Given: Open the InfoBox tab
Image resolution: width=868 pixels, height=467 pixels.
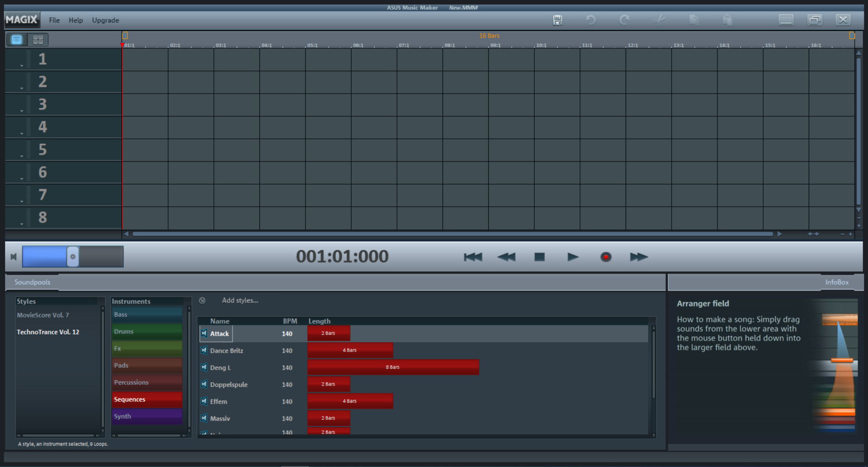Looking at the screenshot, I should coord(837,282).
